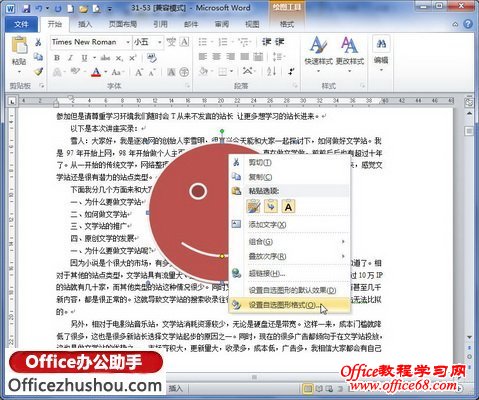Click the Cut scissors icon in clipboard group

coord(38,42)
